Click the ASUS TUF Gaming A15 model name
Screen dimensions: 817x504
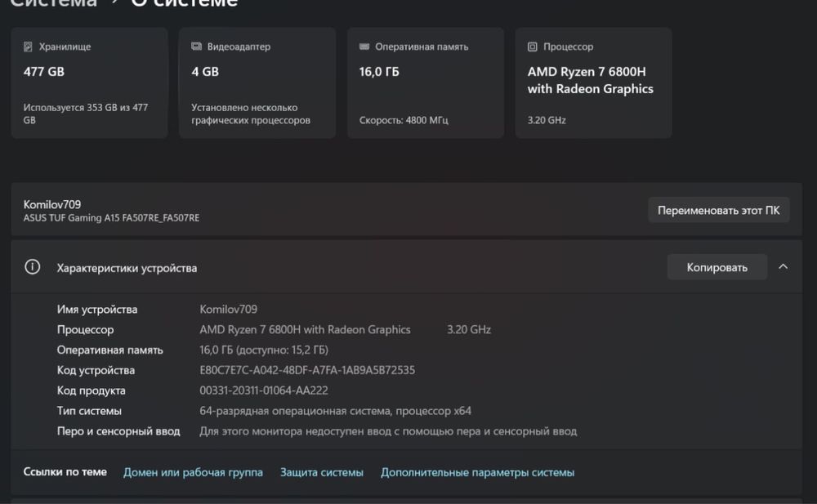pyautogui.click(x=111, y=218)
